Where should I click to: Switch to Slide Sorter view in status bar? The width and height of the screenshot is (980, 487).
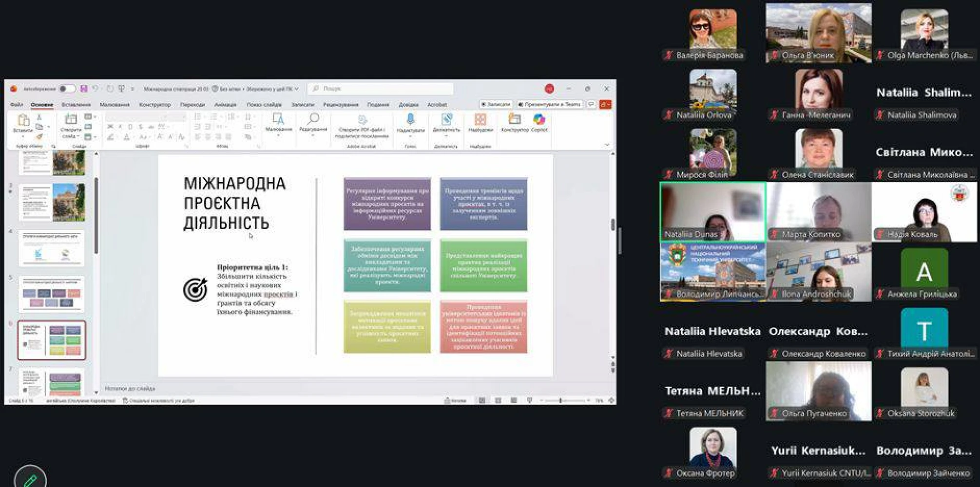(x=498, y=400)
